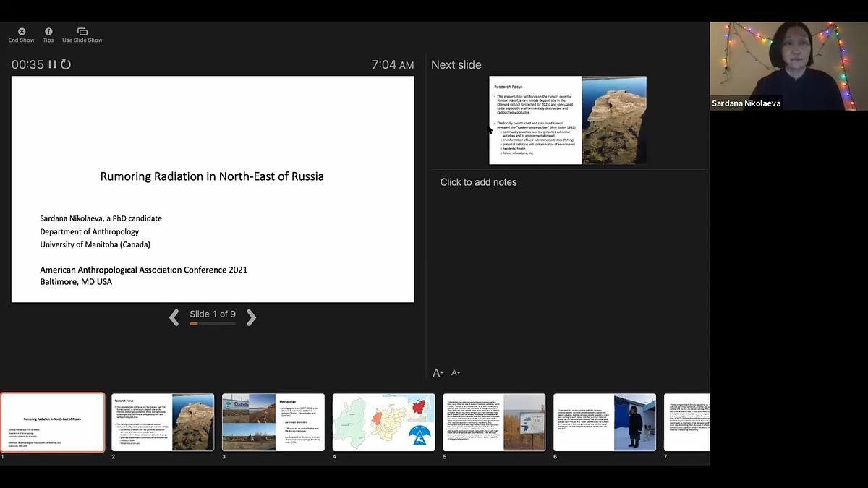Increase the notes font size
The width and height of the screenshot is (868, 488).
[x=438, y=373]
